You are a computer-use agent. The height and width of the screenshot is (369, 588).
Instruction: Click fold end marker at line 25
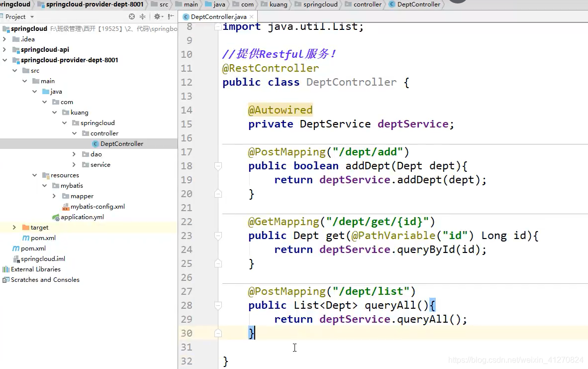coord(218,263)
